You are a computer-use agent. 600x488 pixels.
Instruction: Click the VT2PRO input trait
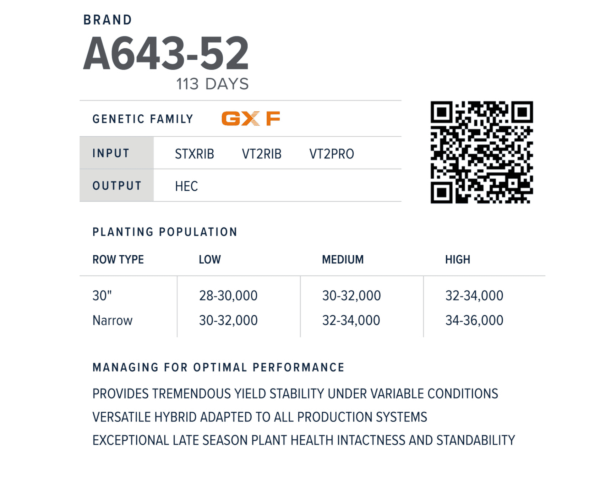coord(331,154)
